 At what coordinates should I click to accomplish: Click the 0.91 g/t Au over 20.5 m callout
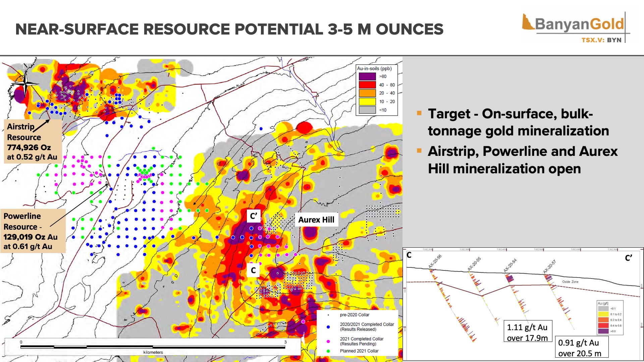(x=581, y=347)
